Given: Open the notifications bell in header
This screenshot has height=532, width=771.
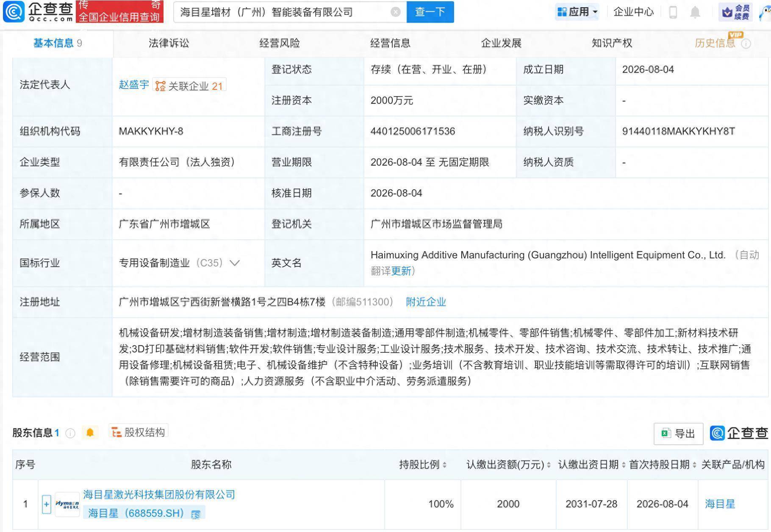Looking at the screenshot, I should [695, 12].
